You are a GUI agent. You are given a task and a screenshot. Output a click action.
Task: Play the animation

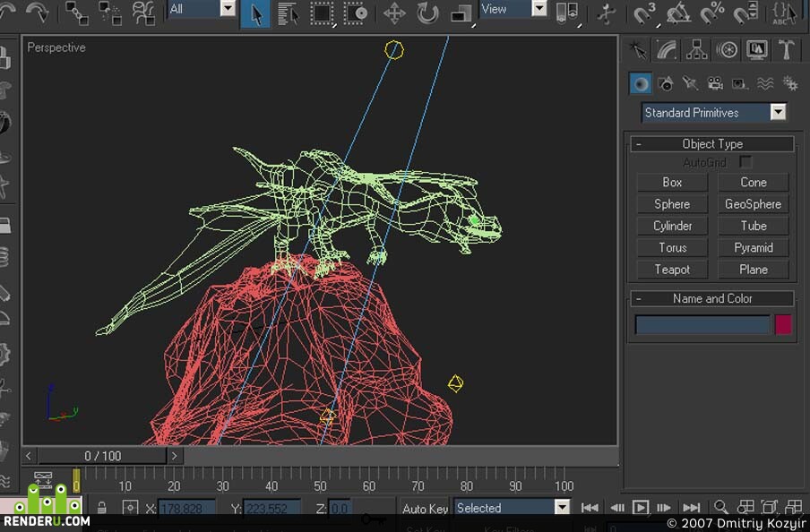click(641, 508)
